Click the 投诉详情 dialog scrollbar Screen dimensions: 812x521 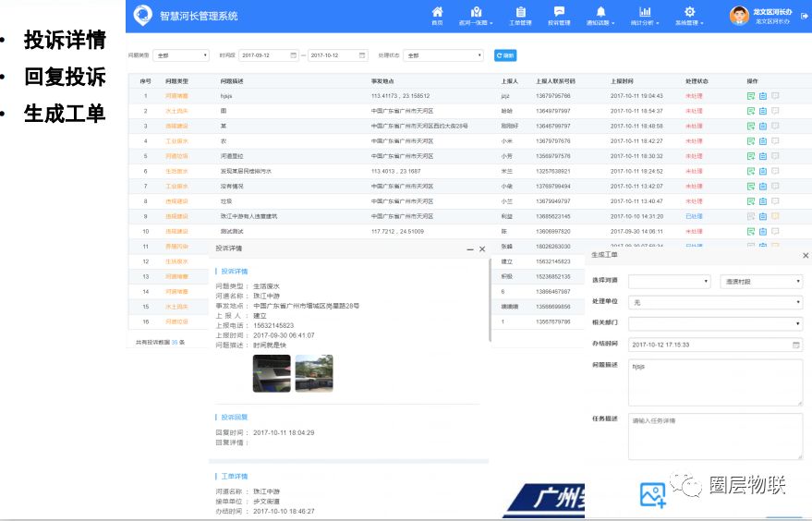tap(490, 300)
